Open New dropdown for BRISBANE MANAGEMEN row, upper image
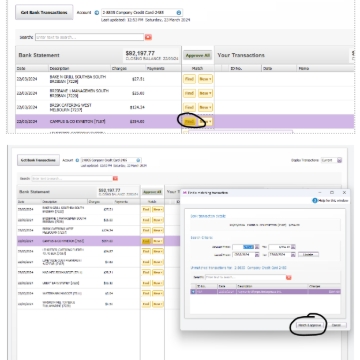360x360 pixels. (x=205, y=93)
